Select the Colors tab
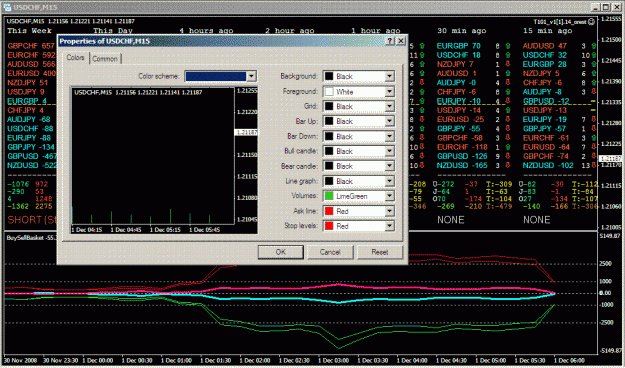 pyautogui.click(x=75, y=58)
